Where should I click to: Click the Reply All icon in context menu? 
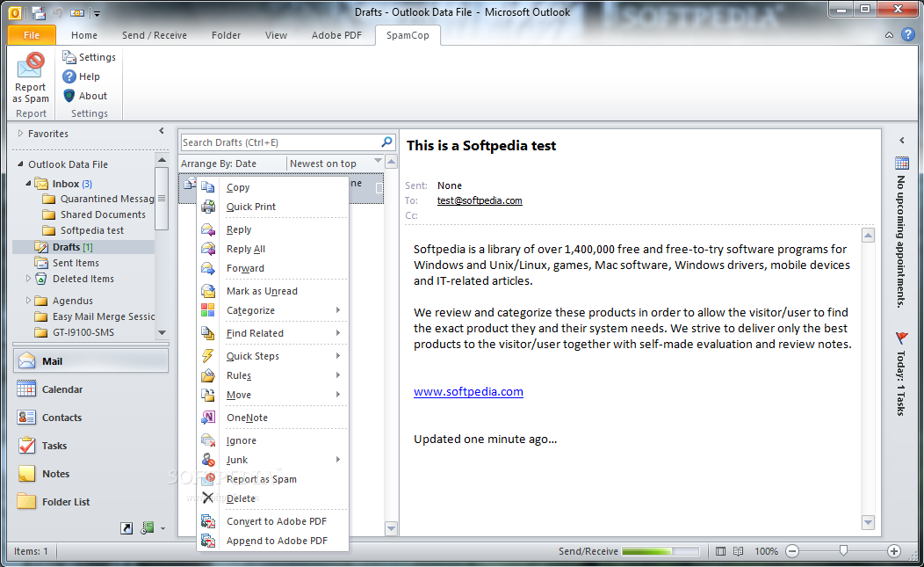pos(208,249)
